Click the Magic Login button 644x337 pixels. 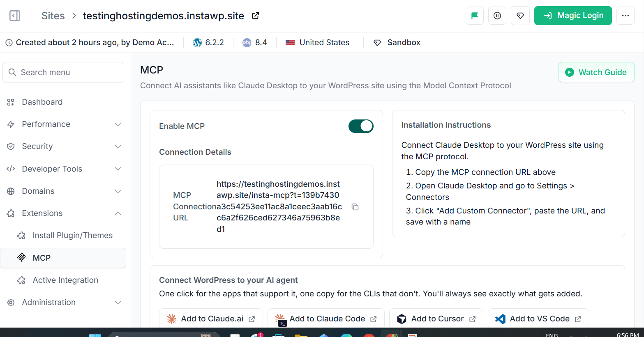click(573, 16)
